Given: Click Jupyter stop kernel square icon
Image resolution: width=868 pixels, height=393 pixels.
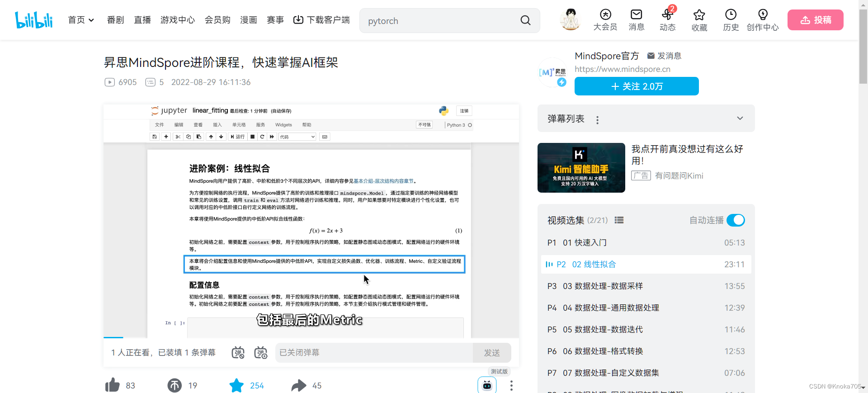Looking at the screenshot, I should coord(253,137).
